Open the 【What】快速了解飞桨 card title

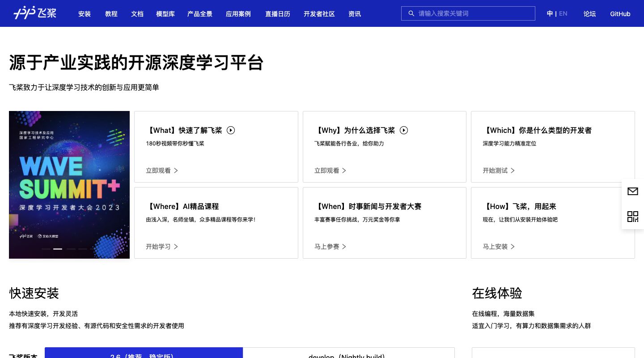[x=184, y=130]
